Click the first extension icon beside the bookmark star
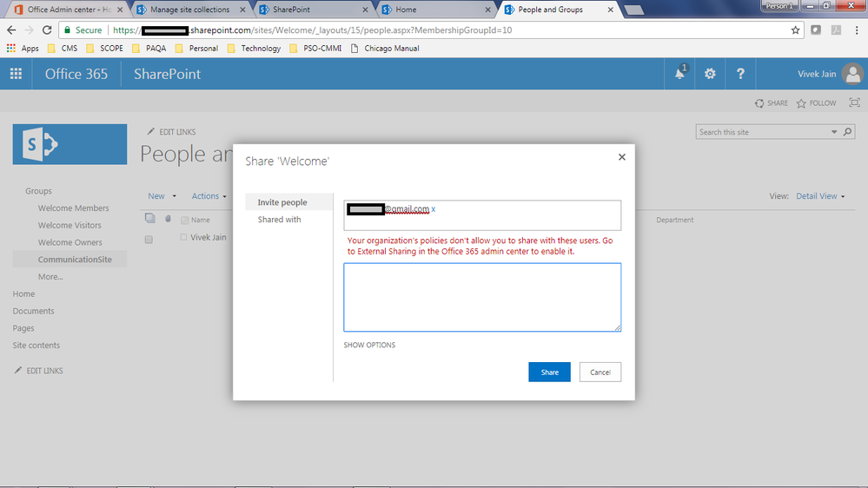The height and width of the screenshot is (488, 868). coord(816,30)
